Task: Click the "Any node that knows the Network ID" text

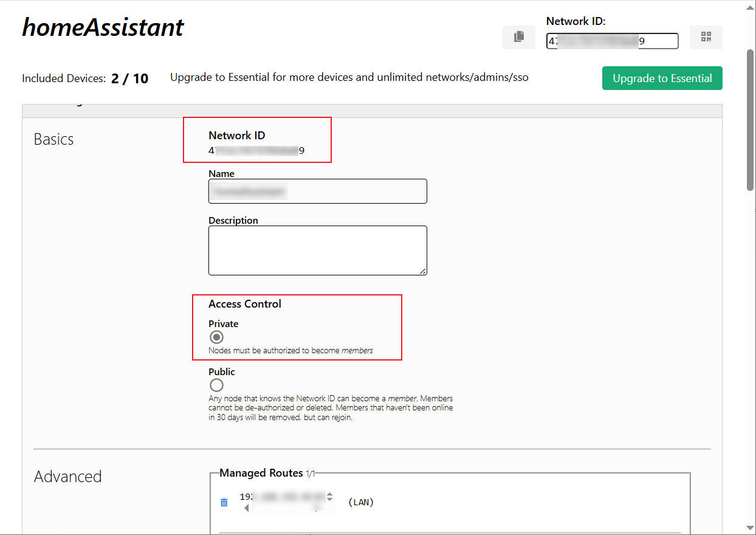Action: click(x=331, y=408)
